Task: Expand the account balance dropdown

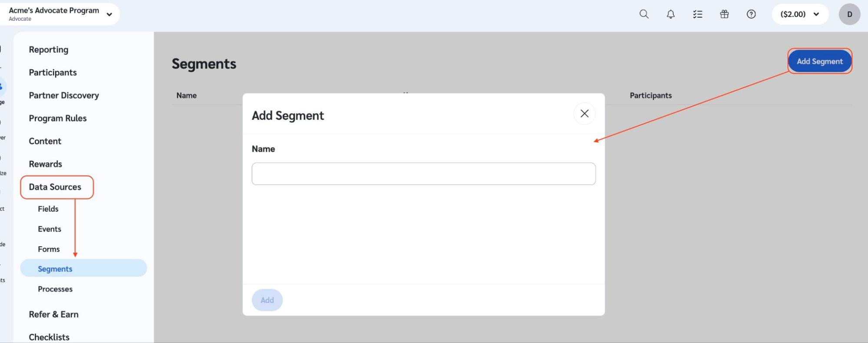Action: (x=800, y=14)
